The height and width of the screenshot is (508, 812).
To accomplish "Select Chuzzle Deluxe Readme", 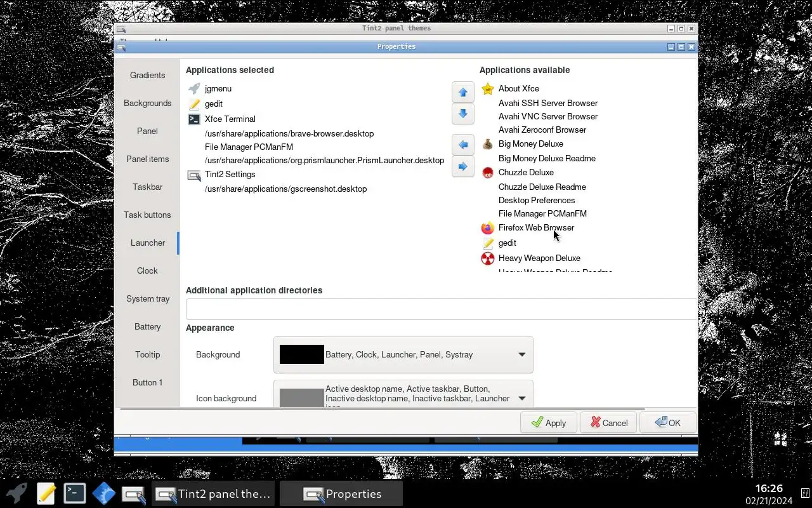I will point(542,187).
